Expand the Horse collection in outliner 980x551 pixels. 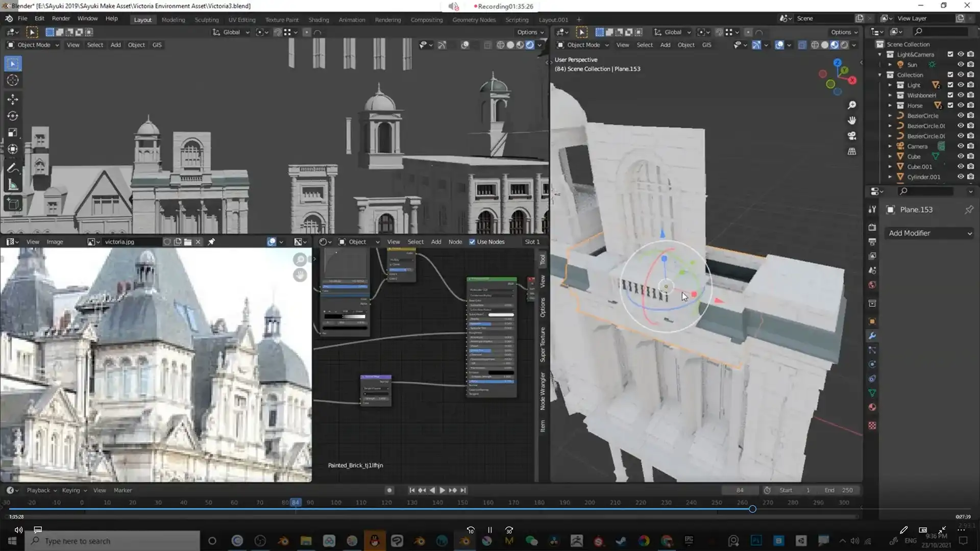pos(890,106)
